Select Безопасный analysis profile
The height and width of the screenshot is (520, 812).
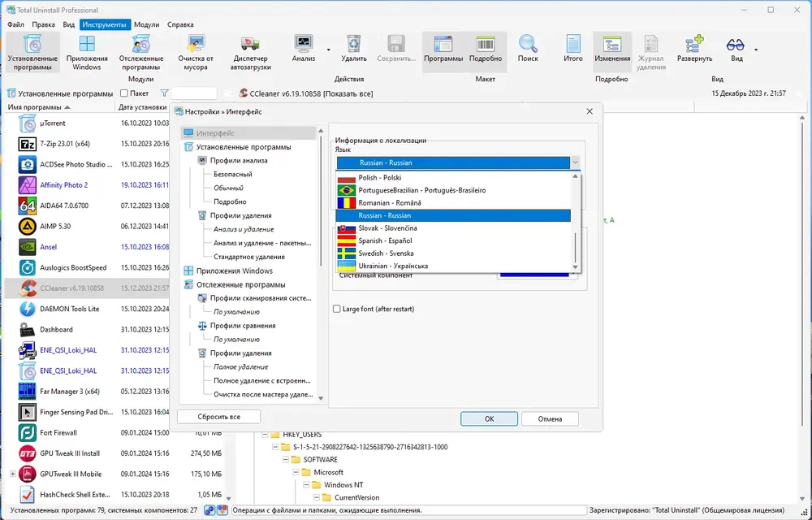tap(232, 174)
